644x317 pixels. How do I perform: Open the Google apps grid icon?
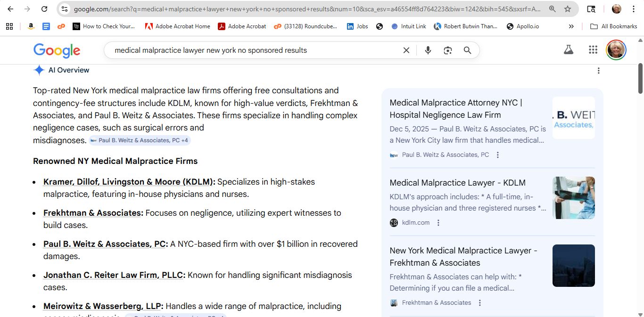pyautogui.click(x=593, y=50)
